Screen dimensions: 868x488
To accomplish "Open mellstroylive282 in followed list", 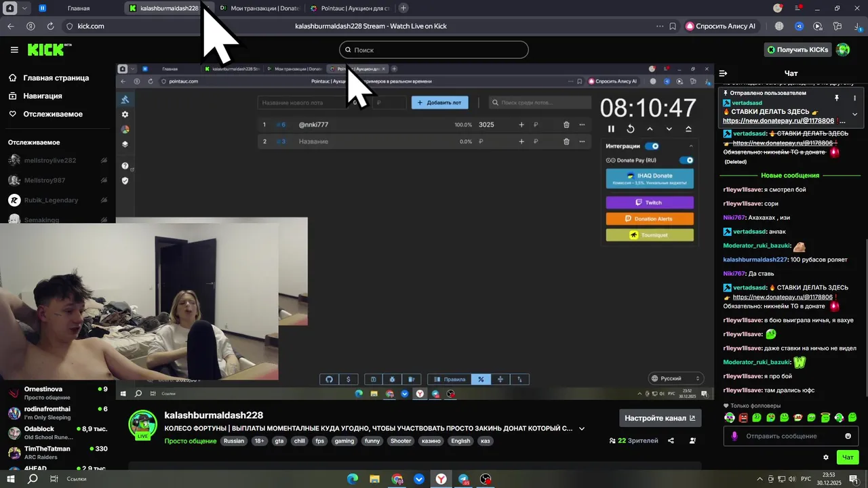I will (x=57, y=161).
